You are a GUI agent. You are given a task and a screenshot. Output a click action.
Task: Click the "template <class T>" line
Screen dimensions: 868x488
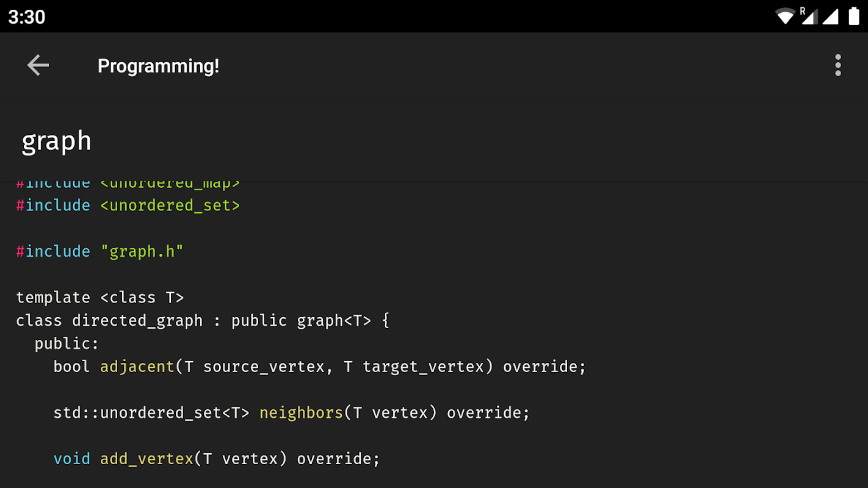coord(99,298)
